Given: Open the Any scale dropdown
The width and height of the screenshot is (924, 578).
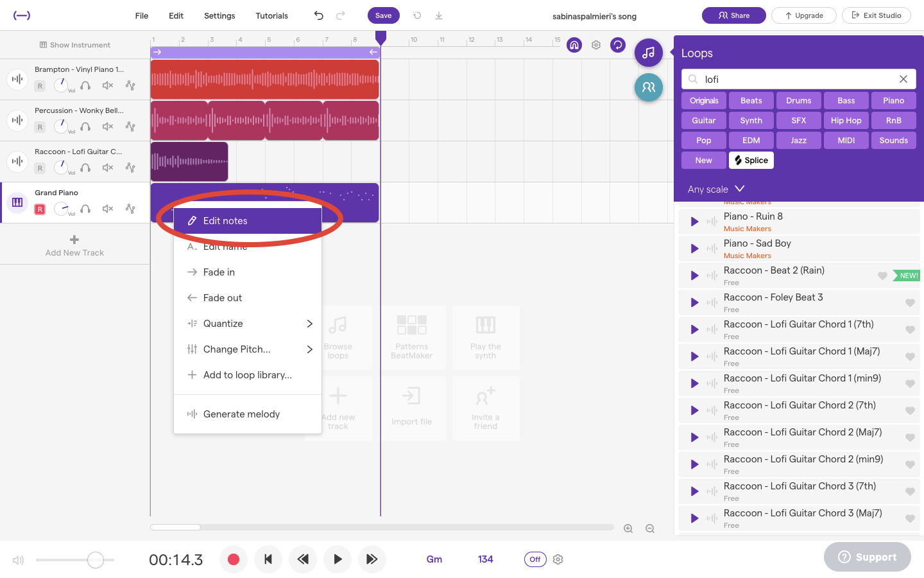Looking at the screenshot, I should [716, 189].
